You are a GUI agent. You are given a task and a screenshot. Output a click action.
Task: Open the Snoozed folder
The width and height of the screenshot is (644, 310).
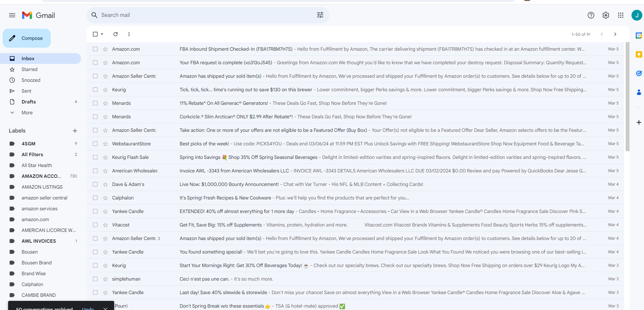(41, 80)
